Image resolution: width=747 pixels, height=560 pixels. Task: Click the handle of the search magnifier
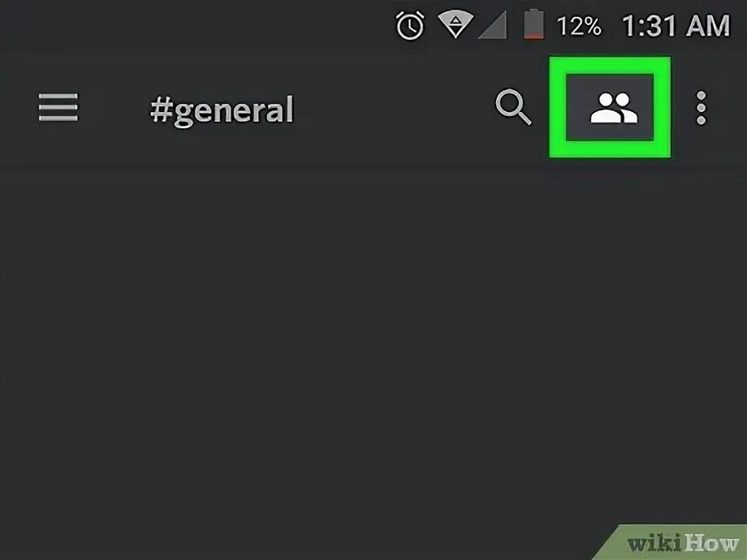[x=524, y=117]
